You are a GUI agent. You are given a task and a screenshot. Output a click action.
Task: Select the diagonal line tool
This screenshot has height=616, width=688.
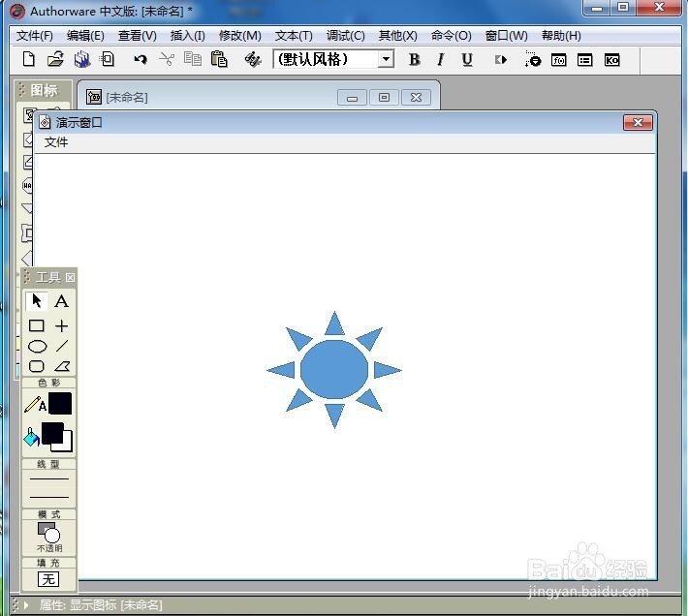tap(62, 346)
